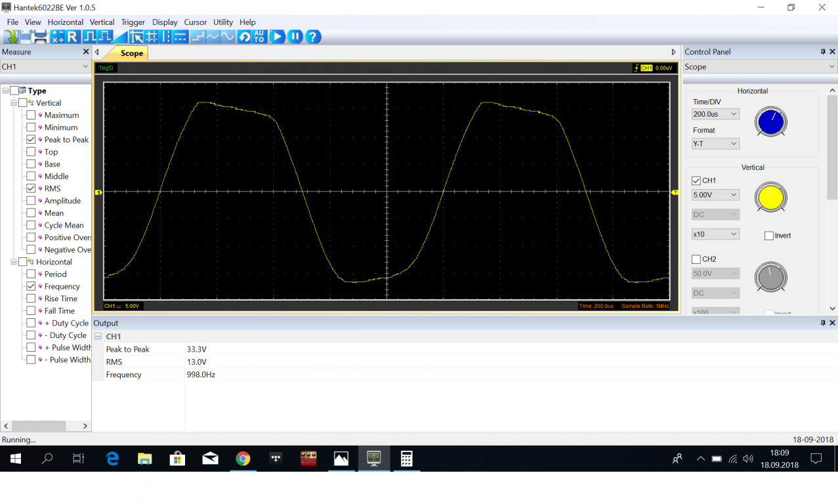Viewport: 838px width, 504px height.
Task: Click the green load file toolbar icon
Action: pos(10,37)
